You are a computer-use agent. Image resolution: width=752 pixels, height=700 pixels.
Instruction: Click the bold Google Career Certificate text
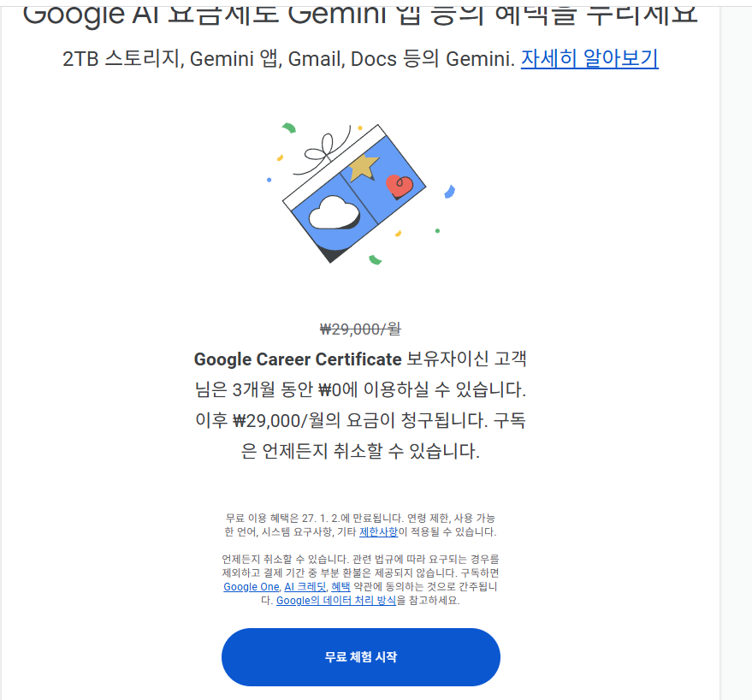tap(298, 359)
